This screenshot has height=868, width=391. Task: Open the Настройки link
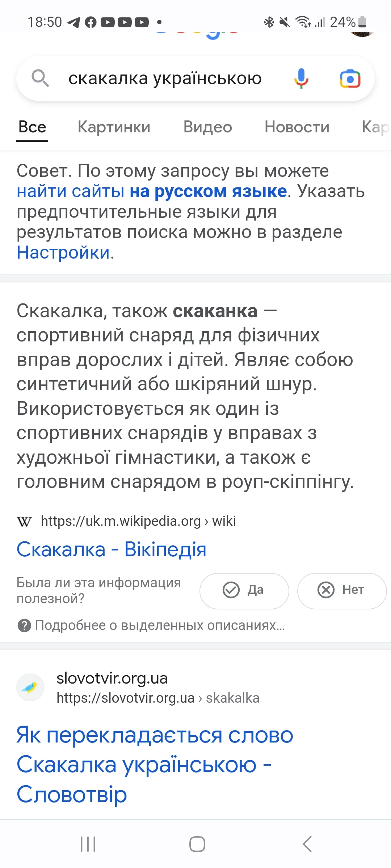[x=63, y=252]
